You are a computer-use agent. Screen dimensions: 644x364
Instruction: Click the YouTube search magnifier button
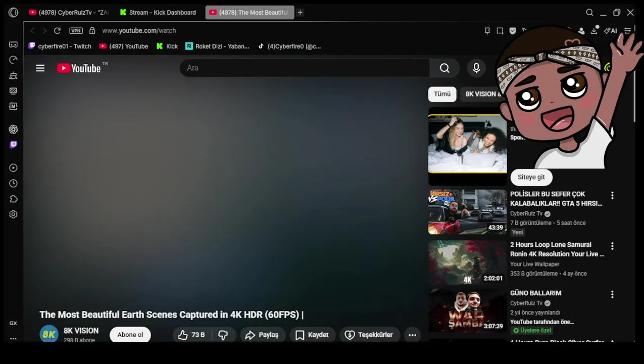[x=444, y=68]
